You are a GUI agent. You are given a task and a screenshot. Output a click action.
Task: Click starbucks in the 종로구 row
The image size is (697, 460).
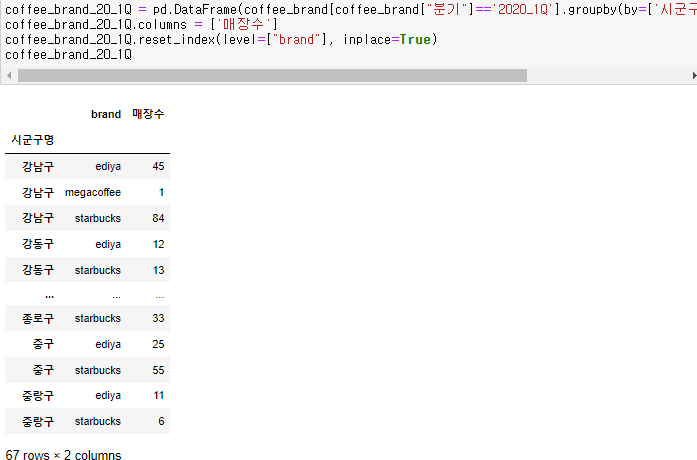click(98, 318)
